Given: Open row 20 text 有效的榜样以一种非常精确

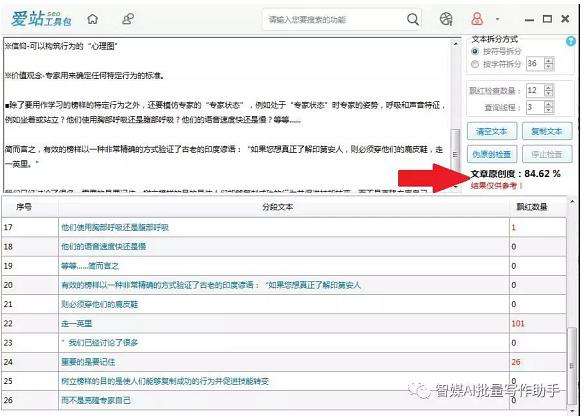Looking at the screenshot, I should pyautogui.click(x=211, y=285).
